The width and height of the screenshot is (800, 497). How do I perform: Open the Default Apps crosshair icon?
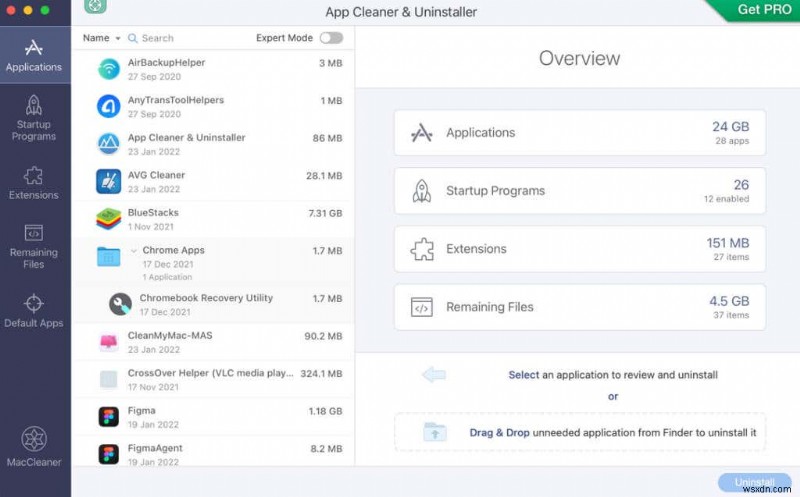[34, 303]
